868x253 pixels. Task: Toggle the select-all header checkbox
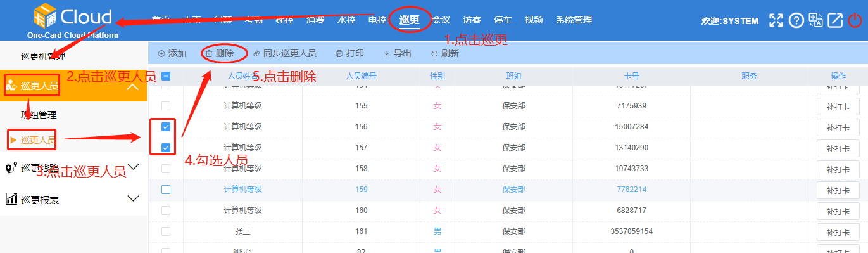[166, 76]
